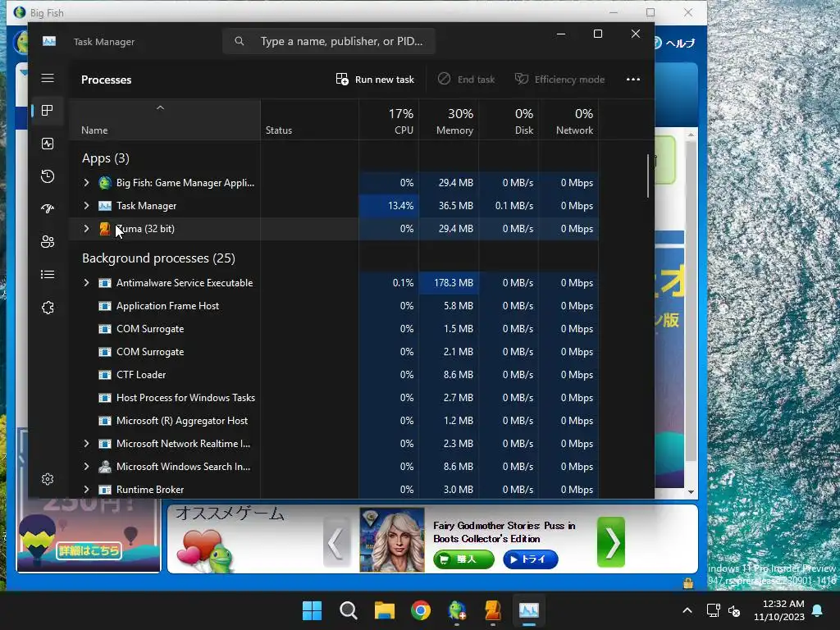Open Startup apps icon in sidebar
The height and width of the screenshot is (630, 840).
pyautogui.click(x=48, y=209)
